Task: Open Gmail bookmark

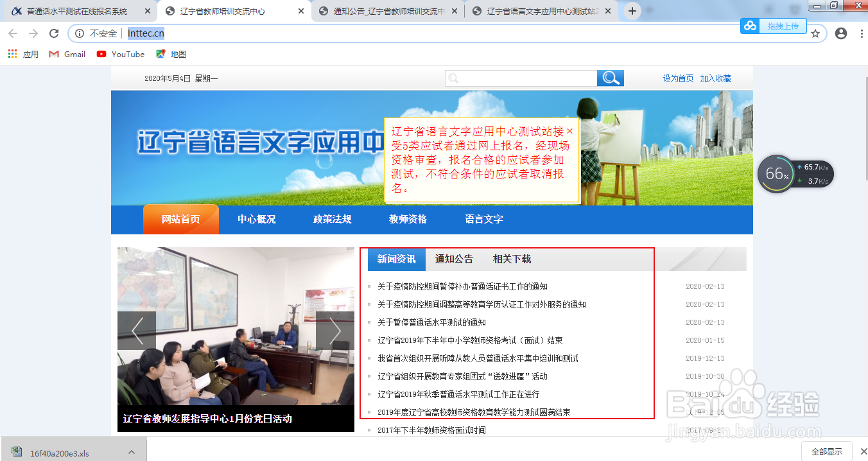Action: coord(67,54)
